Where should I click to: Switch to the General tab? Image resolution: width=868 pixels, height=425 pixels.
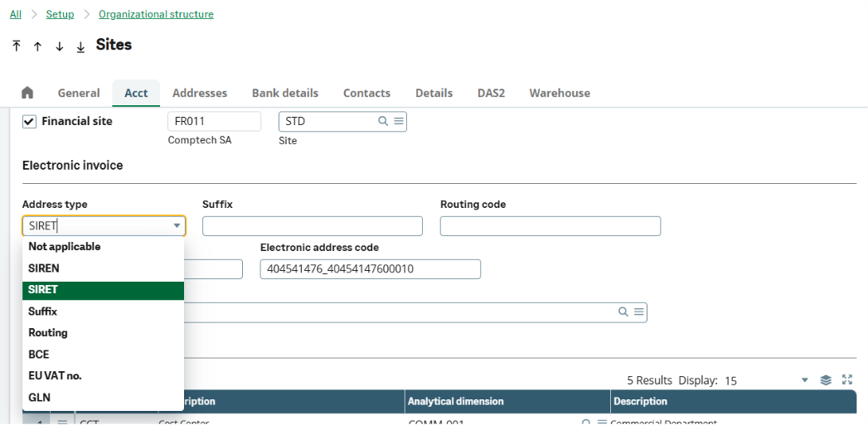(79, 93)
